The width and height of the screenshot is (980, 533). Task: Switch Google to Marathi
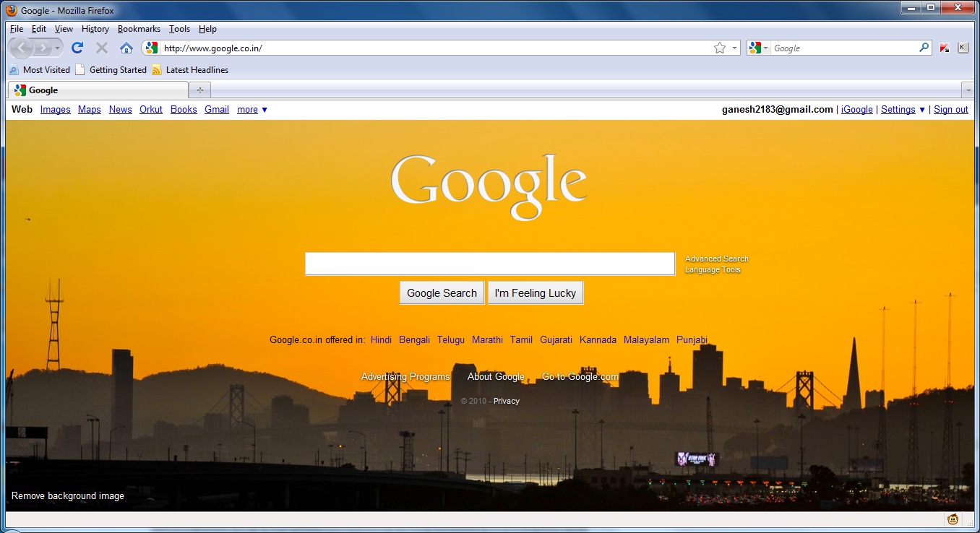click(x=487, y=339)
